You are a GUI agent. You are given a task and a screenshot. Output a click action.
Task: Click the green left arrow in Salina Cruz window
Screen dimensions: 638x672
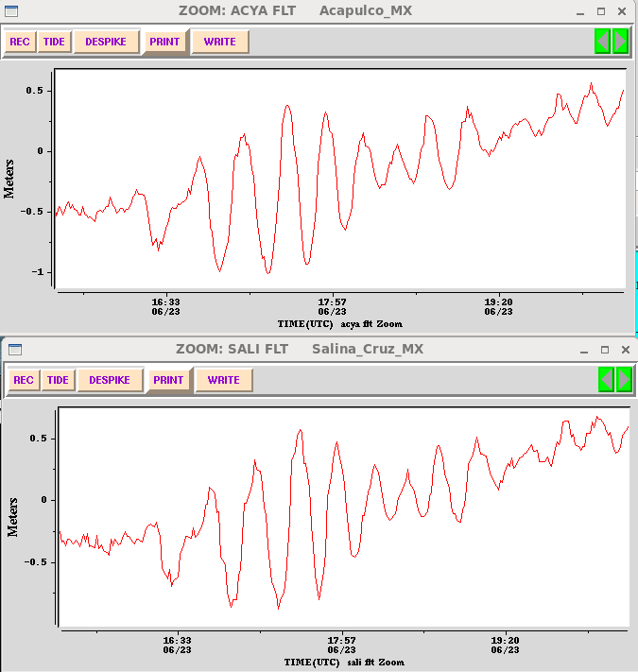point(607,380)
